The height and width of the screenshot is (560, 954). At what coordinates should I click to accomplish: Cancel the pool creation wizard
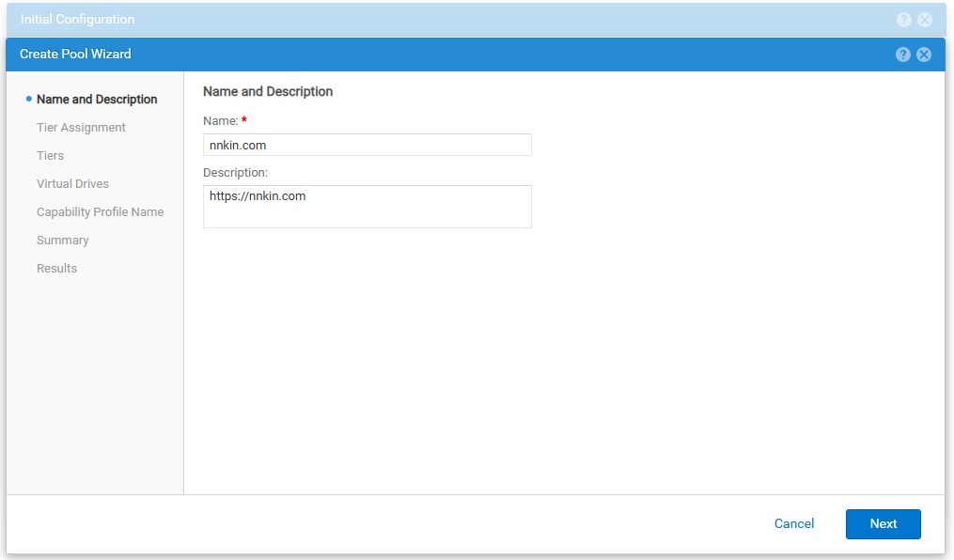pos(794,524)
